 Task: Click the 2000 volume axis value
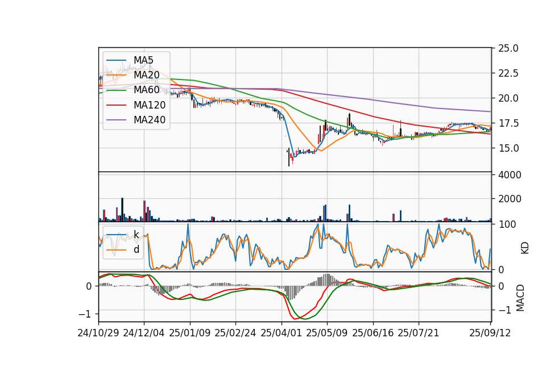pyautogui.click(x=510, y=199)
